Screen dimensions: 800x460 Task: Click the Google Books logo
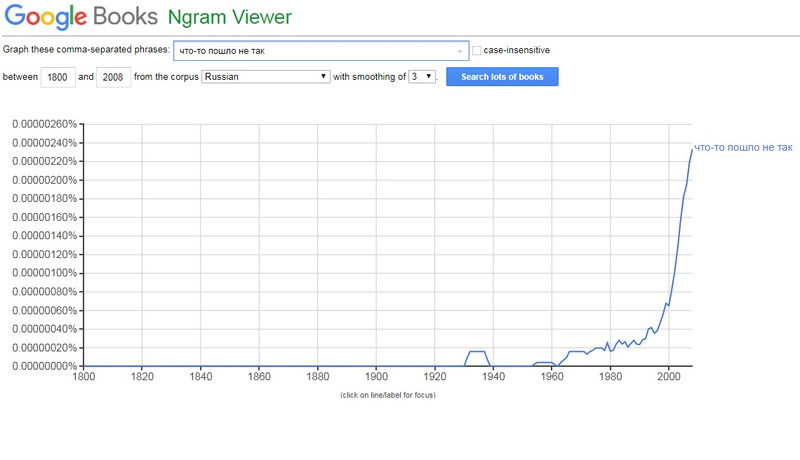[79, 18]
